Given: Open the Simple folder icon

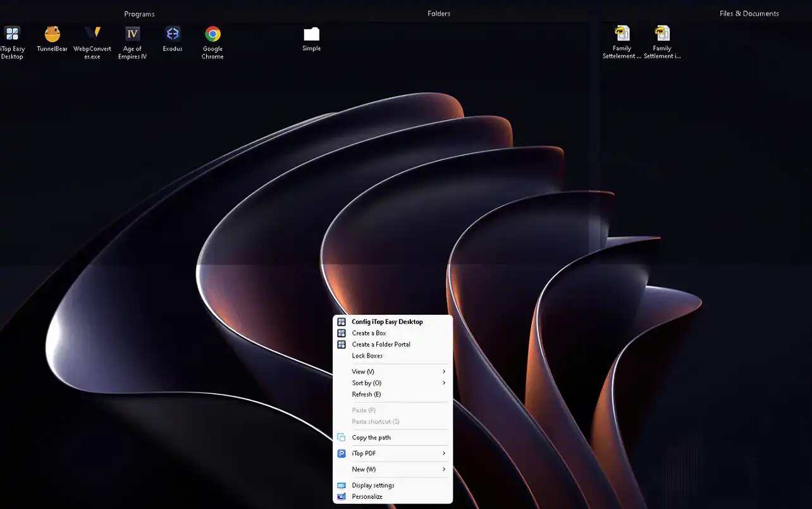Looking at the screenshot, I should click(x=311, y=34).
